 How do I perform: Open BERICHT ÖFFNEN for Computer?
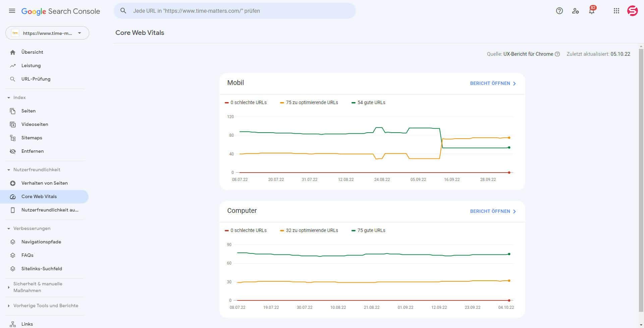(x=492, y=211)
